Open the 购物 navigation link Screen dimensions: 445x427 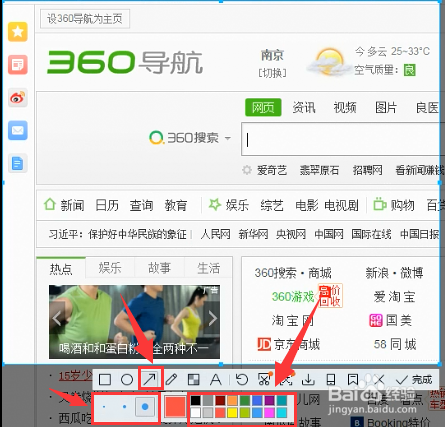pos(402,205)
